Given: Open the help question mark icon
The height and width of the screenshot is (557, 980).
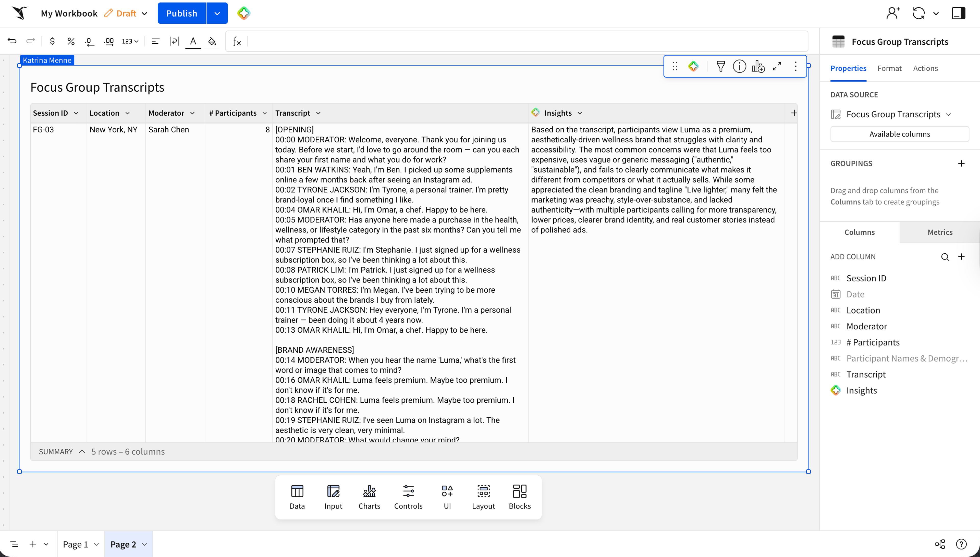Looking at the screenshot, I should tap(961, 544).
